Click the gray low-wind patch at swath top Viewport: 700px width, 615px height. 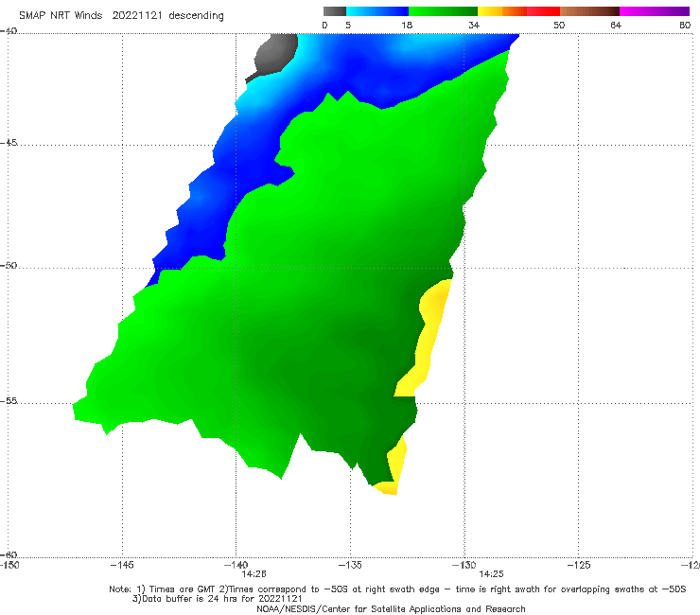pos(276,55)
